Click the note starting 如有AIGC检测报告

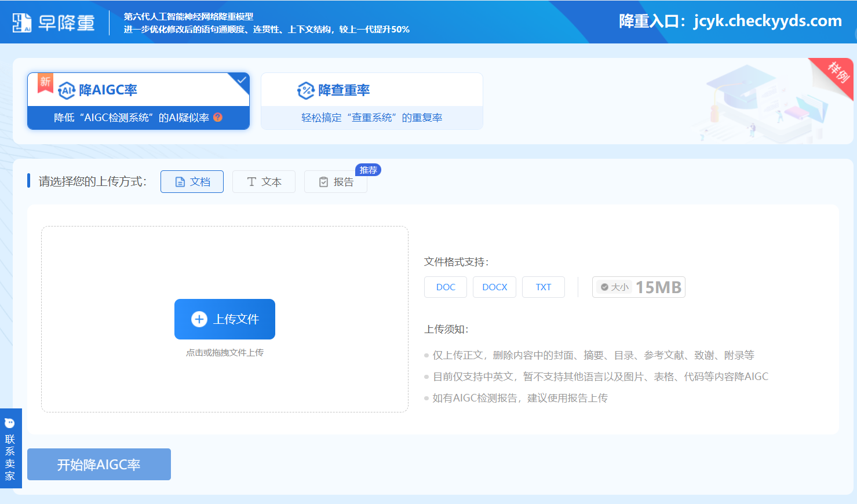[x=520, y=398]
